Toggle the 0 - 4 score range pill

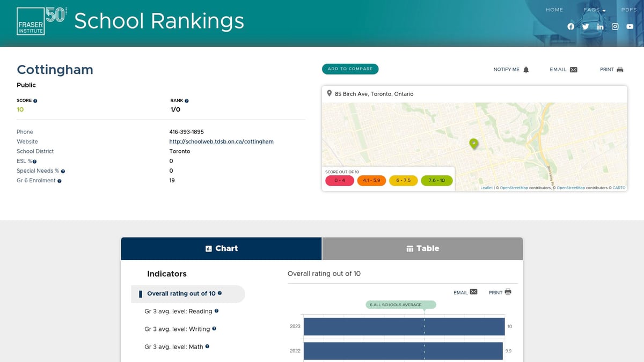(339, 181)
